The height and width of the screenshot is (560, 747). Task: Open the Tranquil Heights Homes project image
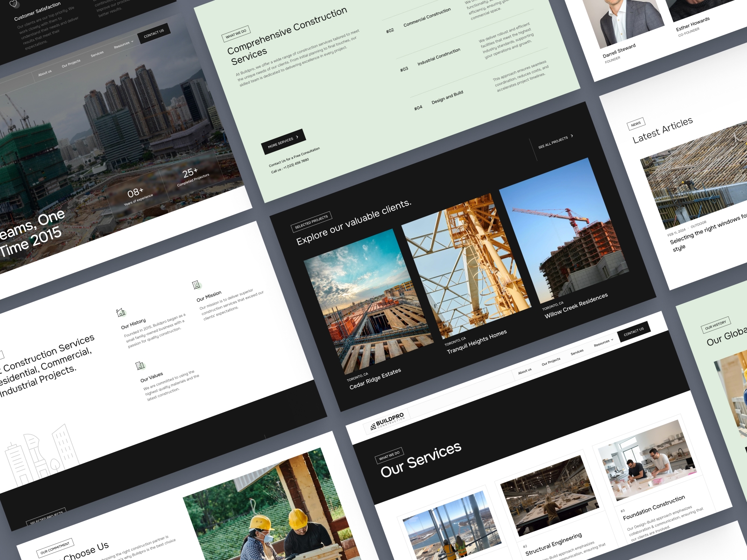click(x=466, y=266)
